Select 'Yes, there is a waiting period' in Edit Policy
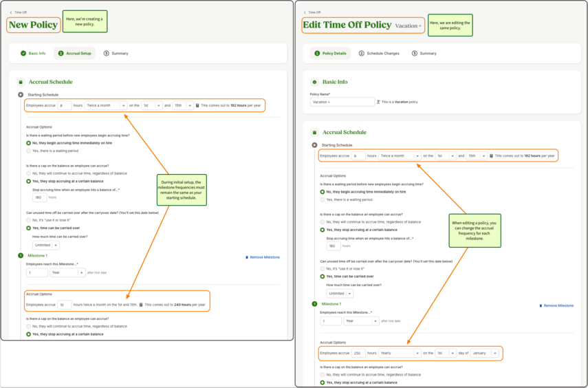The width and height of the screenshot is (588, 388). (x=323, y=200)
